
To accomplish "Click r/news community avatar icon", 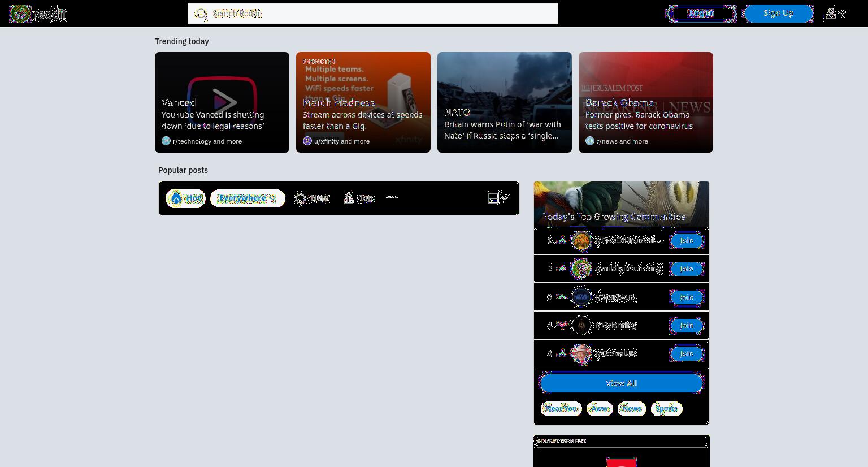I will (590, 141).
